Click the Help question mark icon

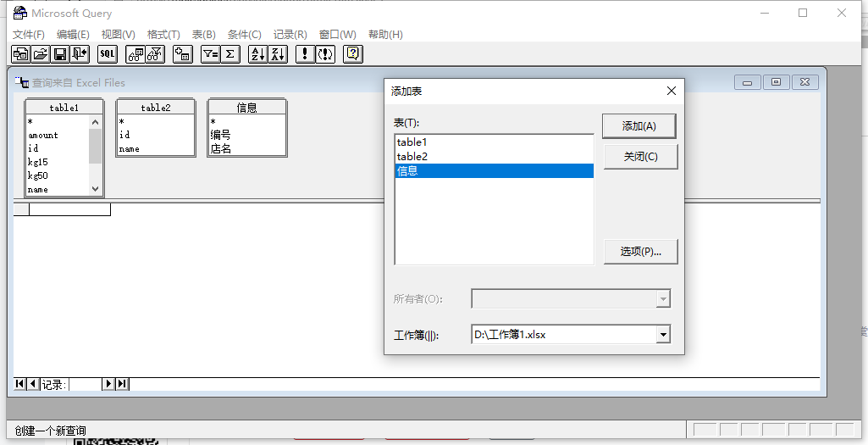[353, 53]
